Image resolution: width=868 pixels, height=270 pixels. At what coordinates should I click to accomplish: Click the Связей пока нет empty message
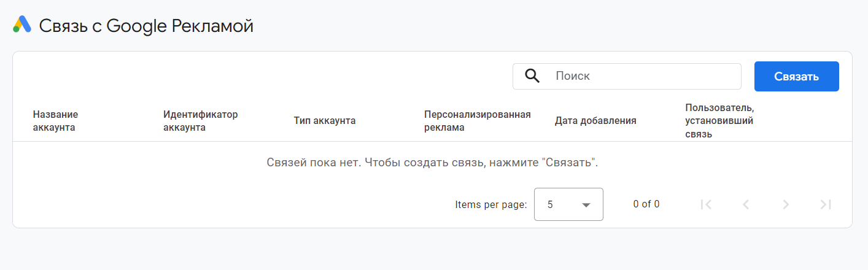432,163
